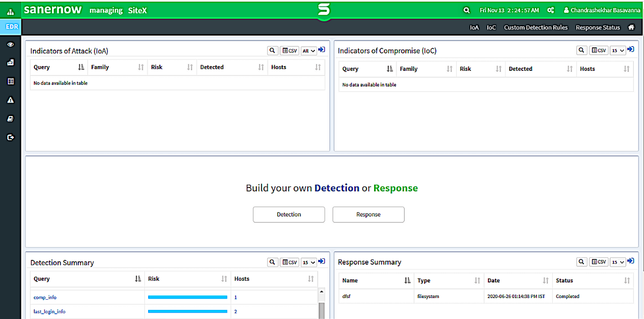Viewport: 644px width, 319px height.
Task: Open the devices icon in sidebar
Action: click(10, 63)
